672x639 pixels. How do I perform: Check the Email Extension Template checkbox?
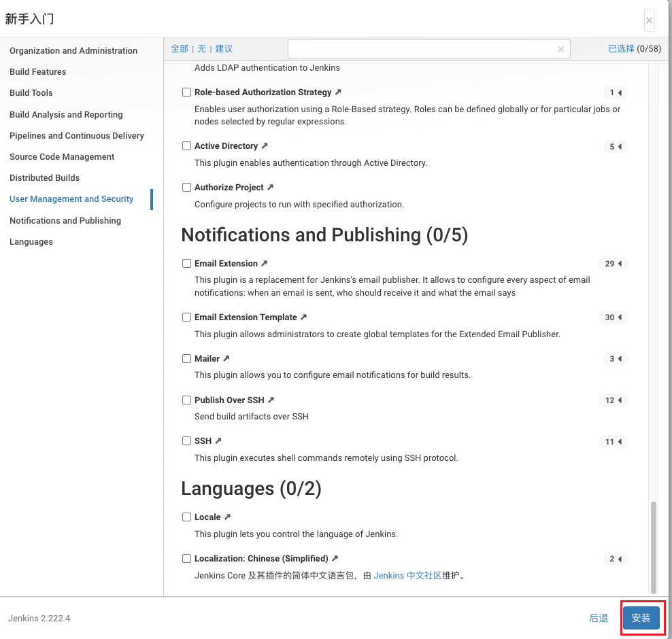pyautogui.click(x=186, y=317)
